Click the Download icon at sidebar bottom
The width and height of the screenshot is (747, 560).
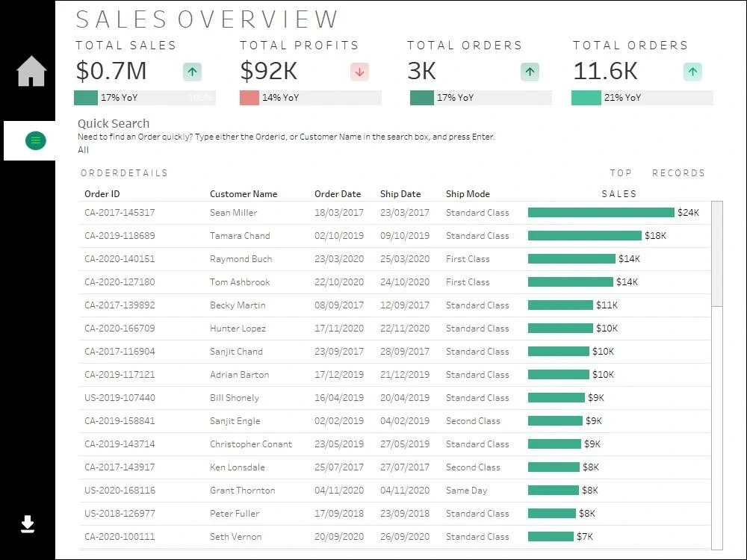(28, 525)
